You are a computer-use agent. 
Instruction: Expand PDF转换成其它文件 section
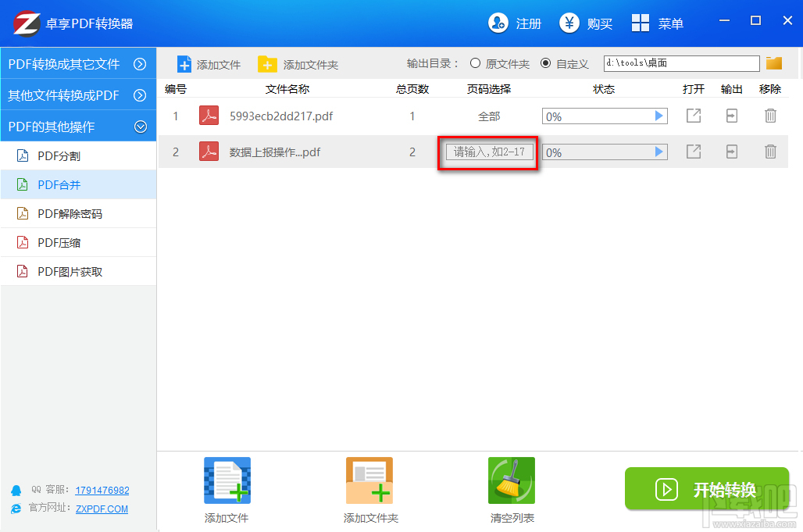(x=78, y=63)
